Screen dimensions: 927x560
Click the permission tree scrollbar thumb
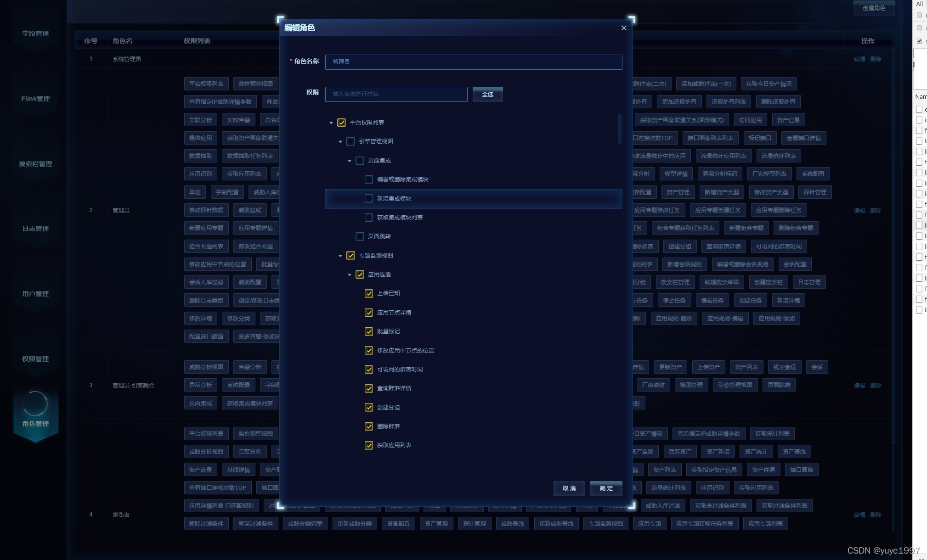[620, 129]
